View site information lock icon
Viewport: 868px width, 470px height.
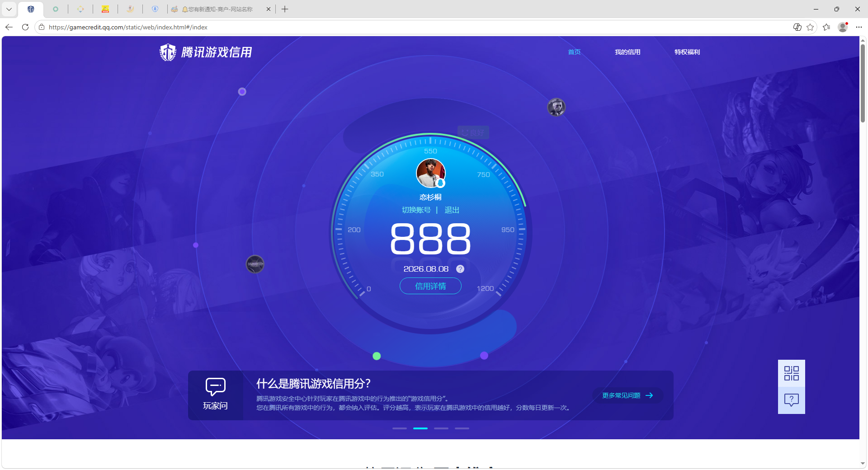[42, 27]
